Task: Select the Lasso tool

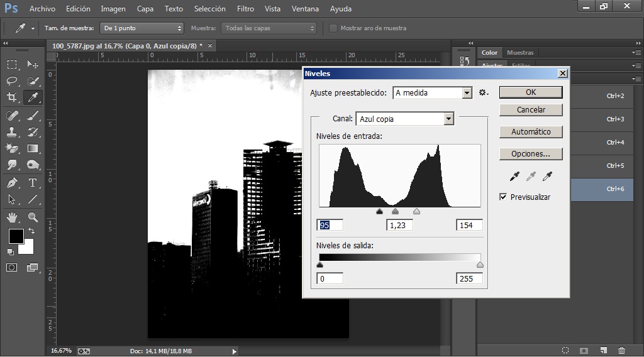Action: click(12, 81)
